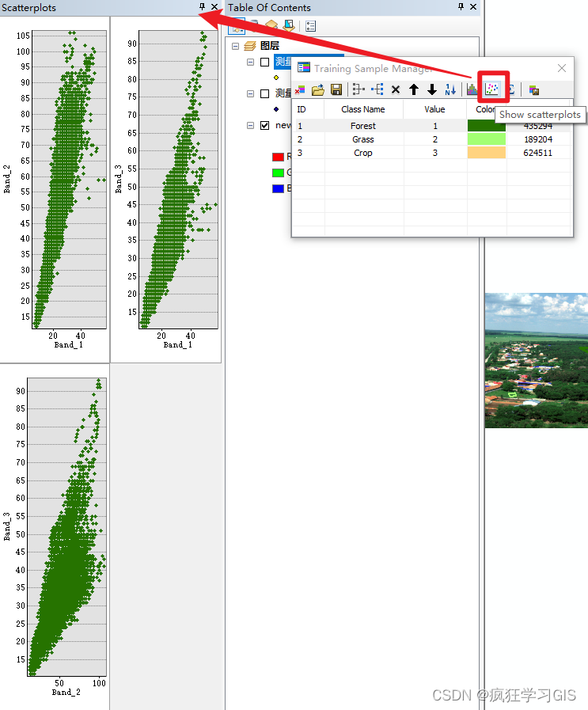The height and width of the screenshot is (710, 588).
Task: Open the Show histograms tool
Action: coord(472,89)
